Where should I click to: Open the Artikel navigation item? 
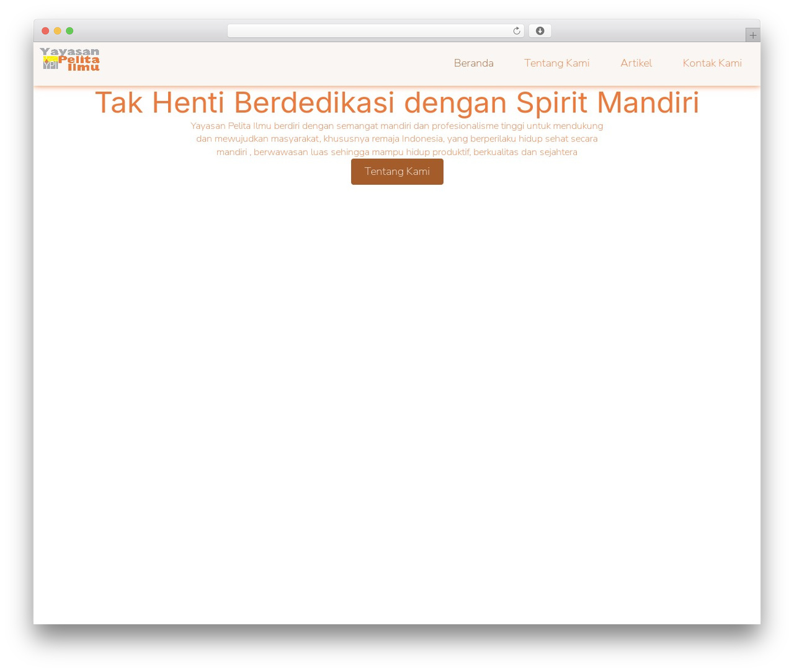[636, 63]
